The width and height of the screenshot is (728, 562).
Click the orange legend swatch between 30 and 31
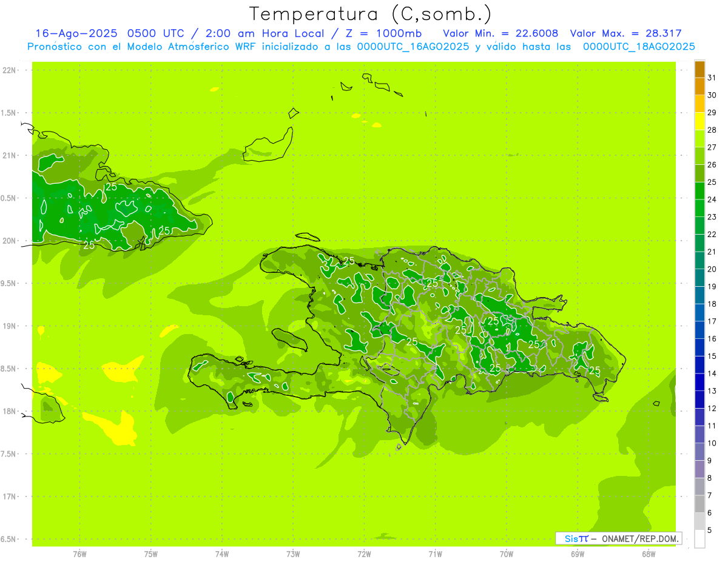coord(699,86)
